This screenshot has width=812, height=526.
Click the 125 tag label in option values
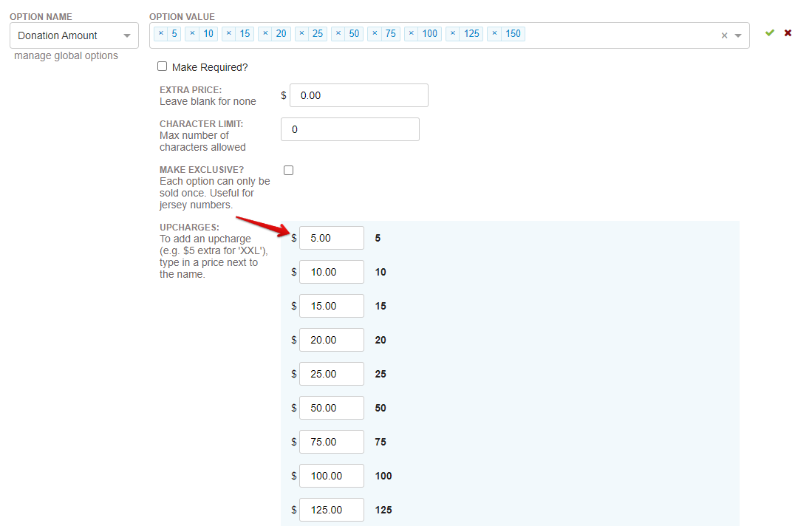click(x=471, y=33)
